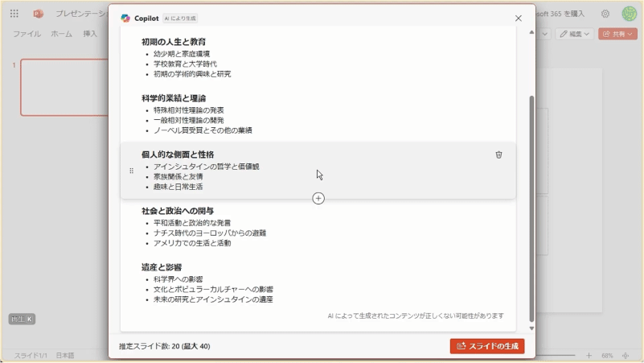Switch to the ホーム tab
The height and width of the screenshot is (363, 644).
click(62, 34)
